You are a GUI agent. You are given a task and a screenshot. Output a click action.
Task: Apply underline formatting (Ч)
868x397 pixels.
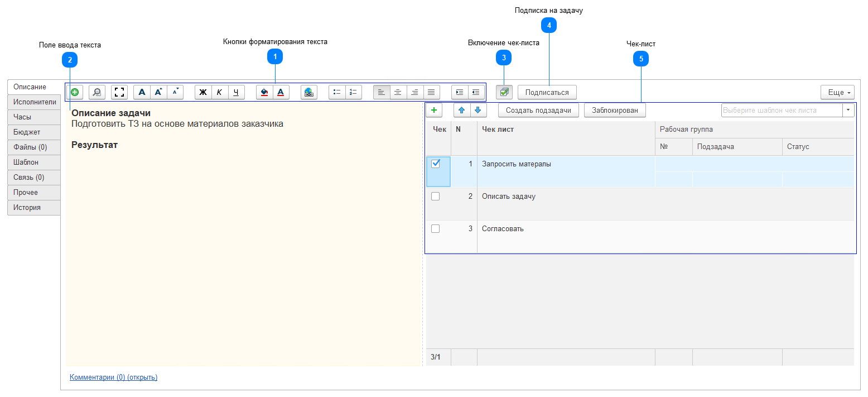(x=237, y=92)
